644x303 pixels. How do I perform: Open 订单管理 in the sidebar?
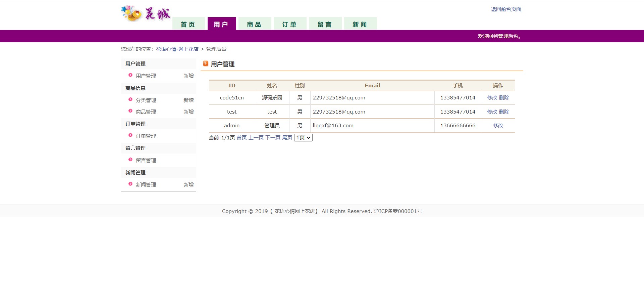(x=146, y=136)
